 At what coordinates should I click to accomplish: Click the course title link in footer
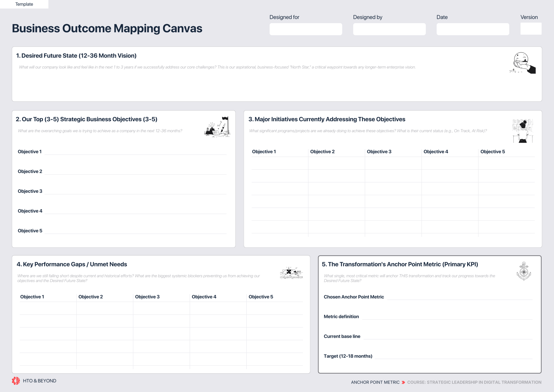(474, 382)
